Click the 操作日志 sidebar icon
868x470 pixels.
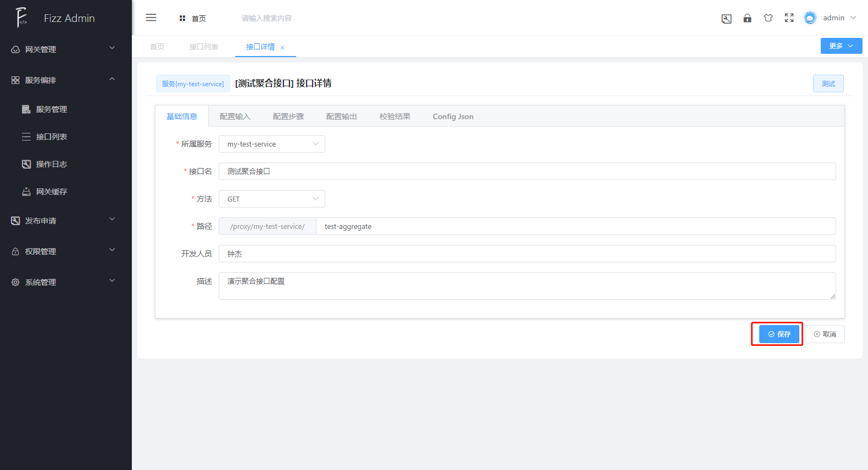pos(26,164)
